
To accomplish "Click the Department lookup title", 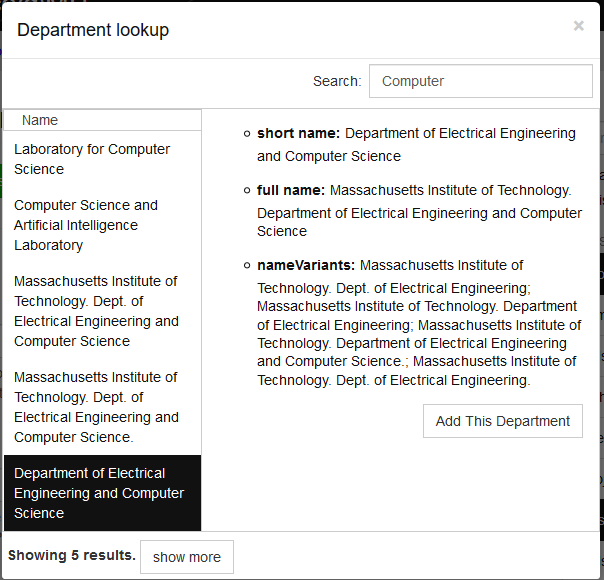I will coord(93,30).
